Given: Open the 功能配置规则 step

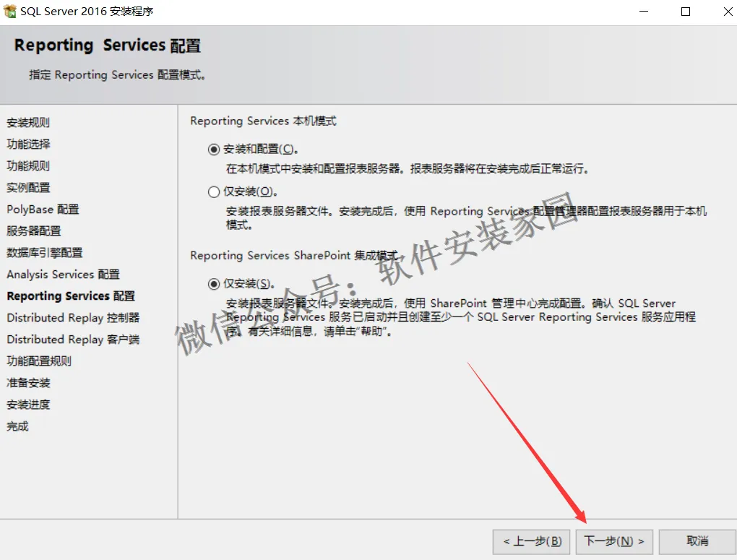Looking at the screenshot, I should click(x=39, y=361).
